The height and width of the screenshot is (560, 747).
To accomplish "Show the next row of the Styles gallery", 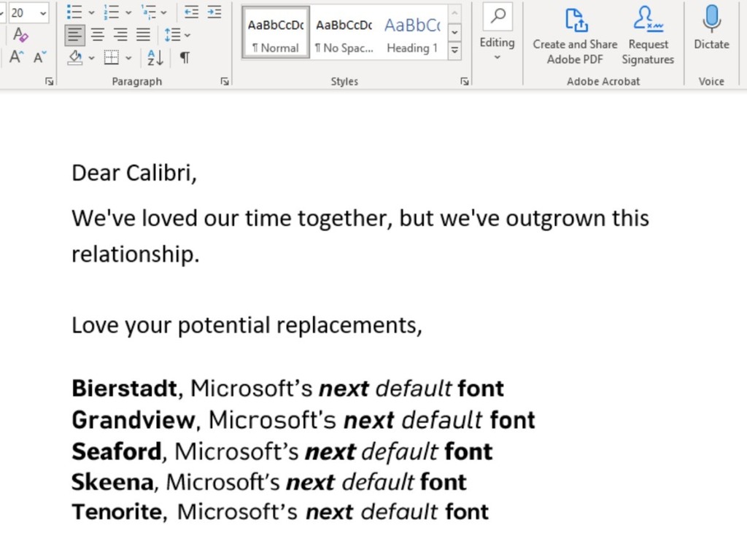I will coord(454,32).
